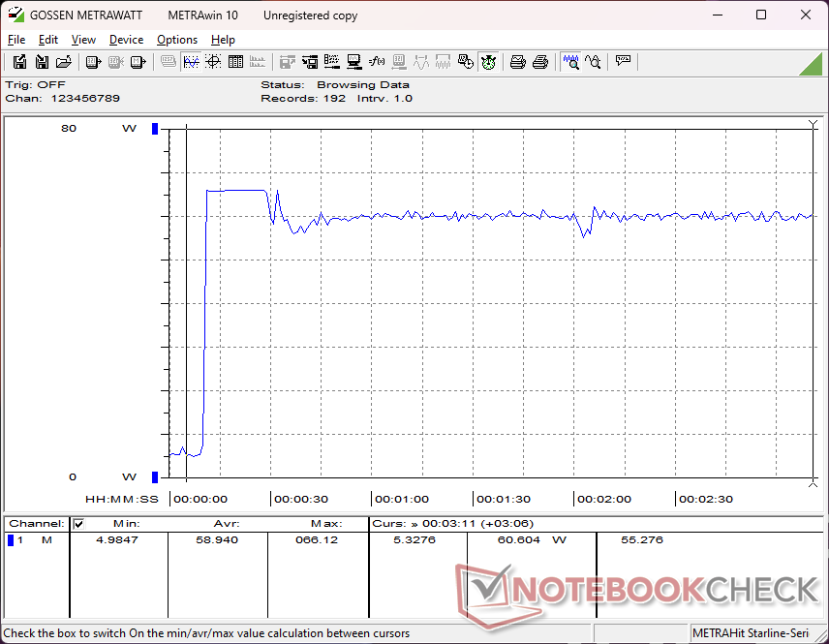Image resolution: width=829 pixels, height=644 pixels.
Task: Open the View menu
Action: point(83,40)
